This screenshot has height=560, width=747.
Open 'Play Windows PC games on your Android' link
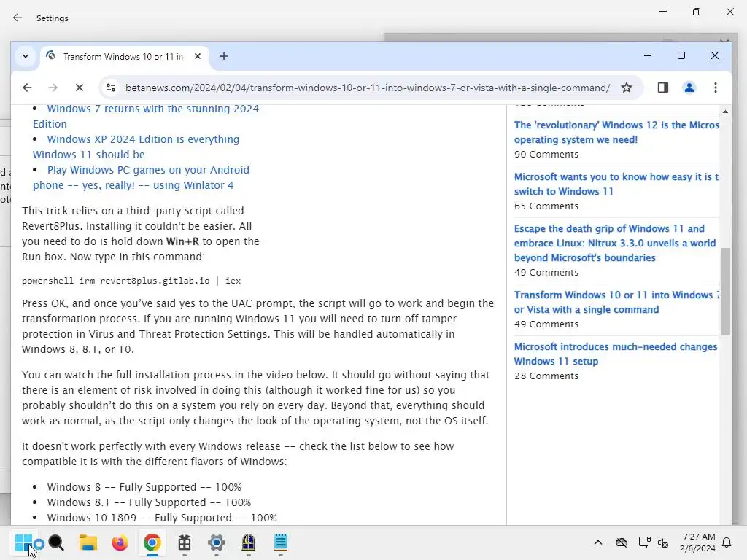pos(141,178)
